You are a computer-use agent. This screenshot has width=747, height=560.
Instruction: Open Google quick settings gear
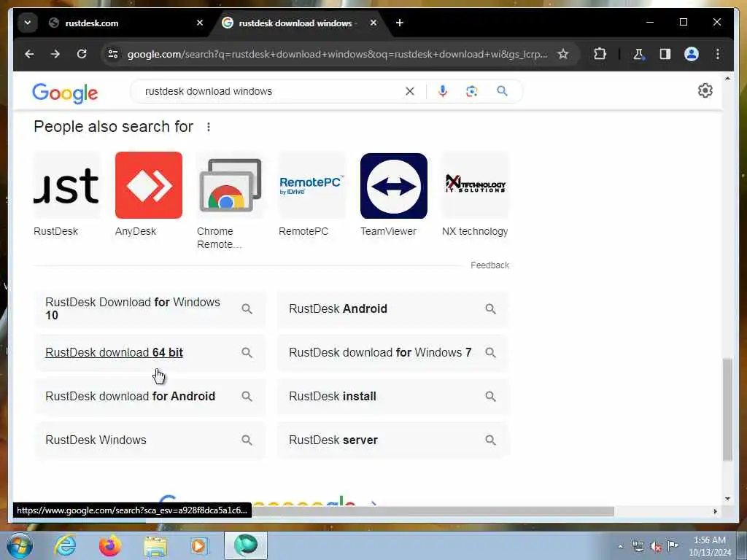(x=705, y=90)
